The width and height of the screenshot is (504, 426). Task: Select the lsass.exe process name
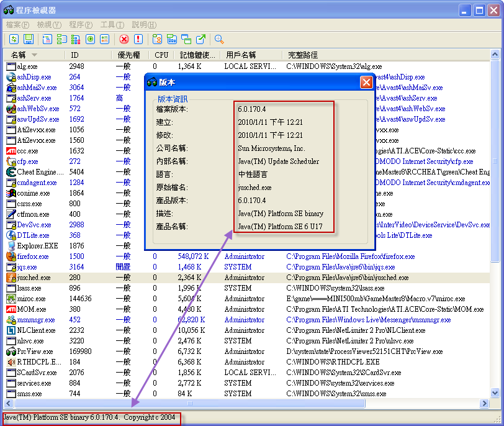tap(29, 288)
